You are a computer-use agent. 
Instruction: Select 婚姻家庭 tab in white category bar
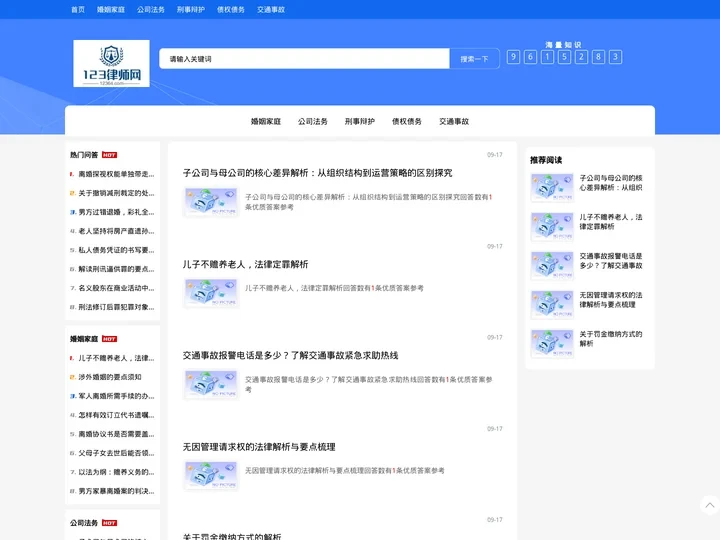click(266, 122)
